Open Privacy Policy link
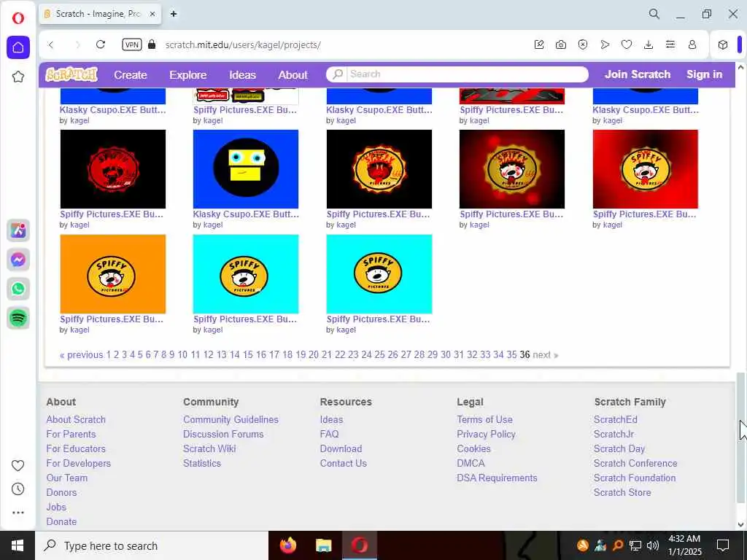 [486, 435]
